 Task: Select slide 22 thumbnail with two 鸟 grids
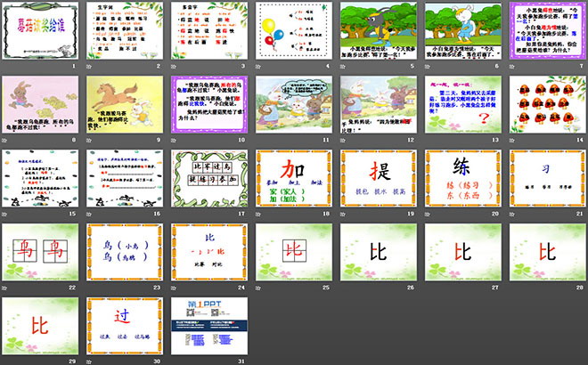point(40,252)
